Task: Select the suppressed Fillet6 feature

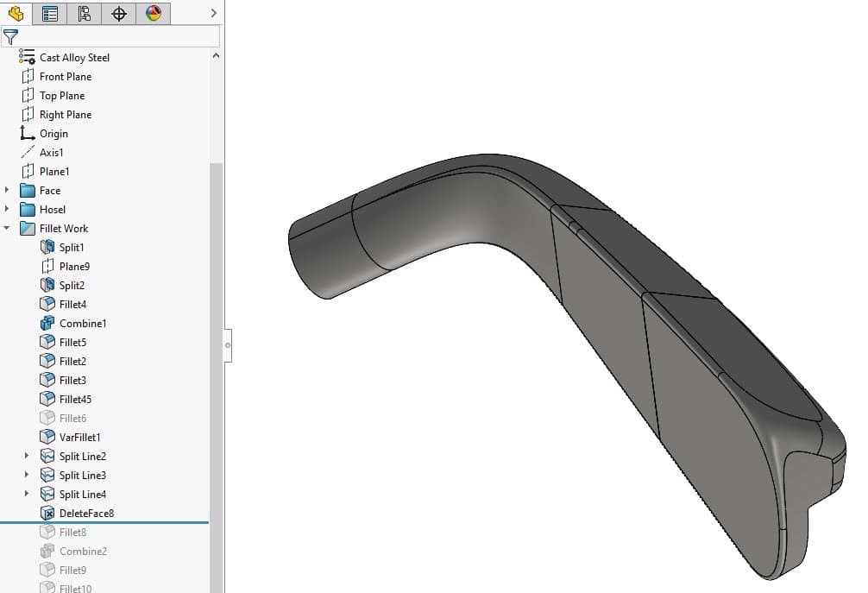Action: 72,419
